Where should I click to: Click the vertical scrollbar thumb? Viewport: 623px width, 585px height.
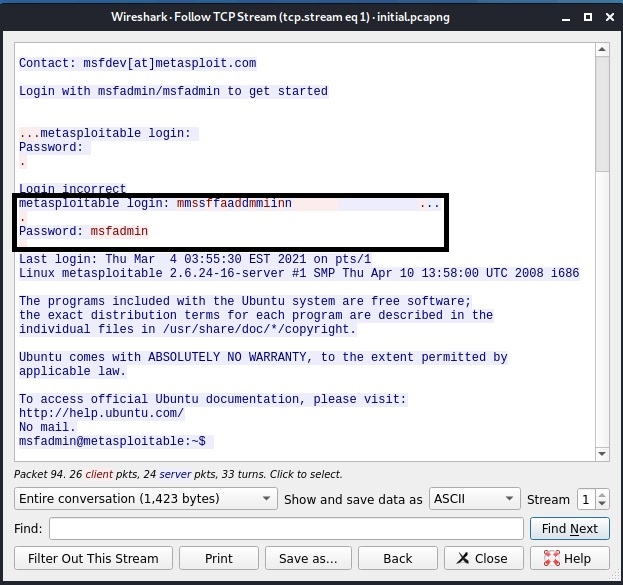(x=602, y=114)
